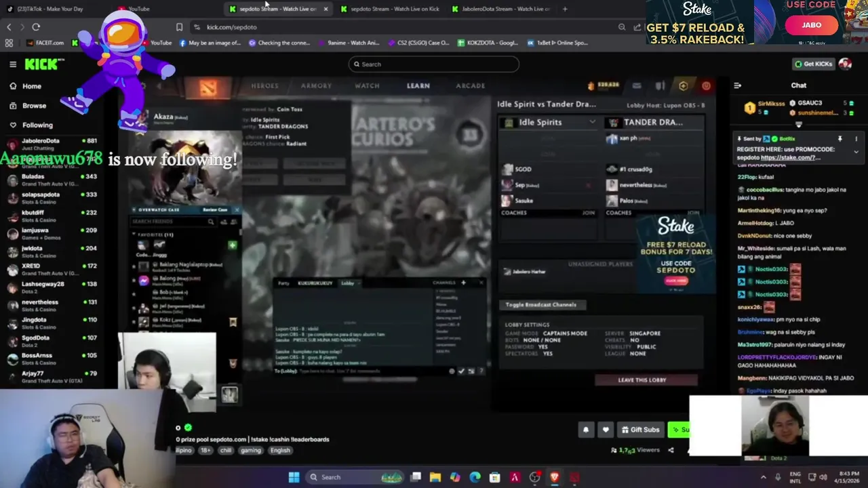Click the browser reload icon

36,27
